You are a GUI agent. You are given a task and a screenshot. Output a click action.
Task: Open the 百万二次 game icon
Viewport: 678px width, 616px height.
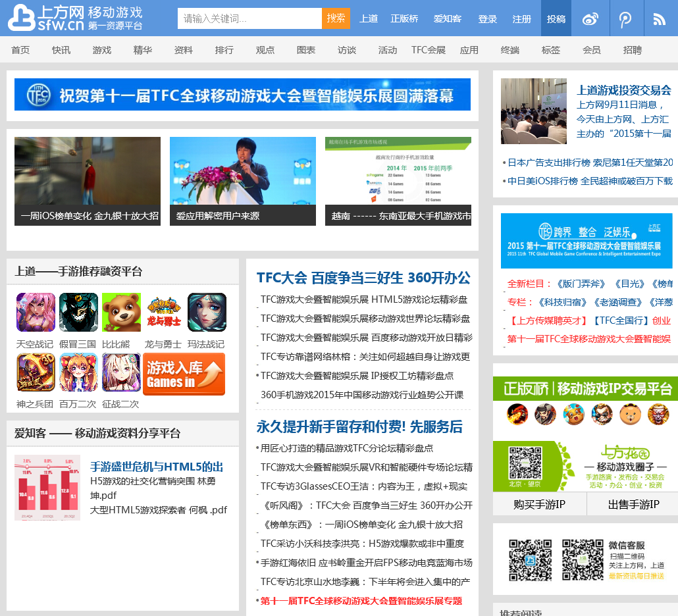[79, 372]
